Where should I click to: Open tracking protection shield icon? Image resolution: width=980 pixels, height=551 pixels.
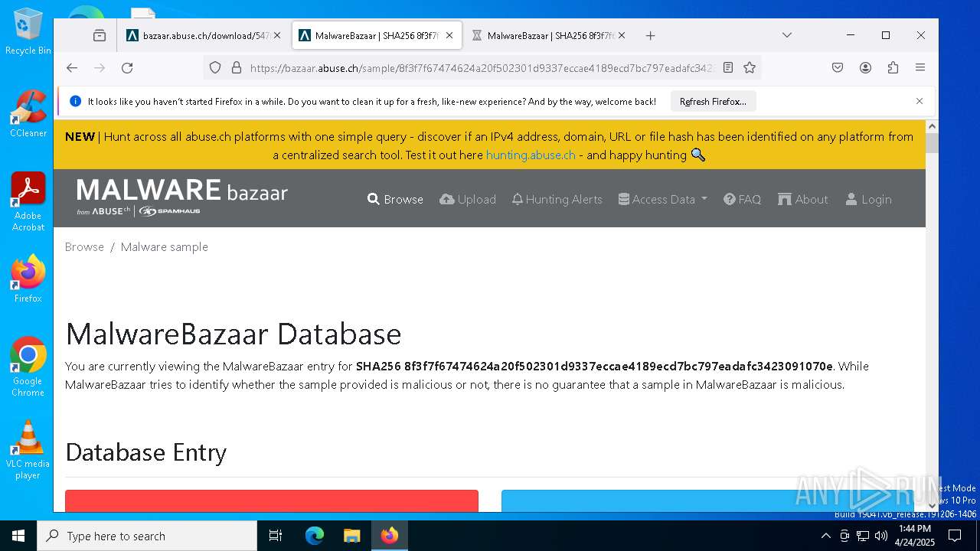[215, 67]
